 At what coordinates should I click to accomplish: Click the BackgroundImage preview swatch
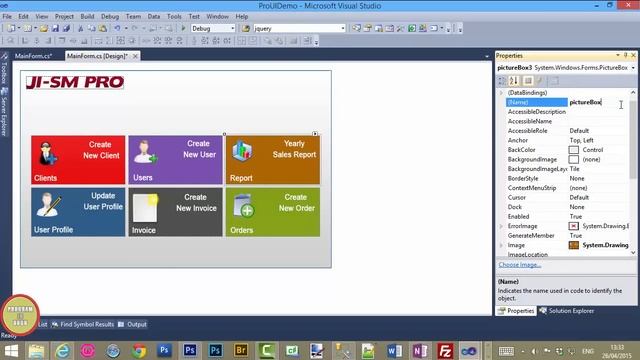tap(573, 159)
